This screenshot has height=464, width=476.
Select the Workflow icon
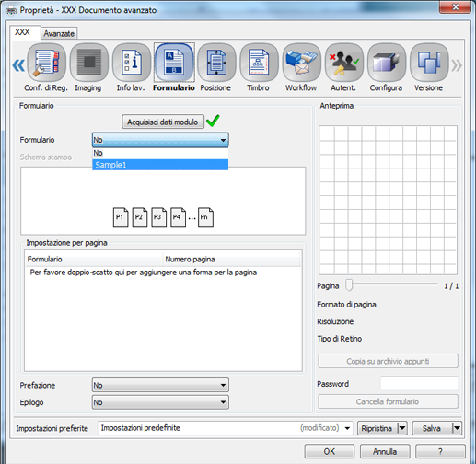pyautogui.click(x=302, y=63)
